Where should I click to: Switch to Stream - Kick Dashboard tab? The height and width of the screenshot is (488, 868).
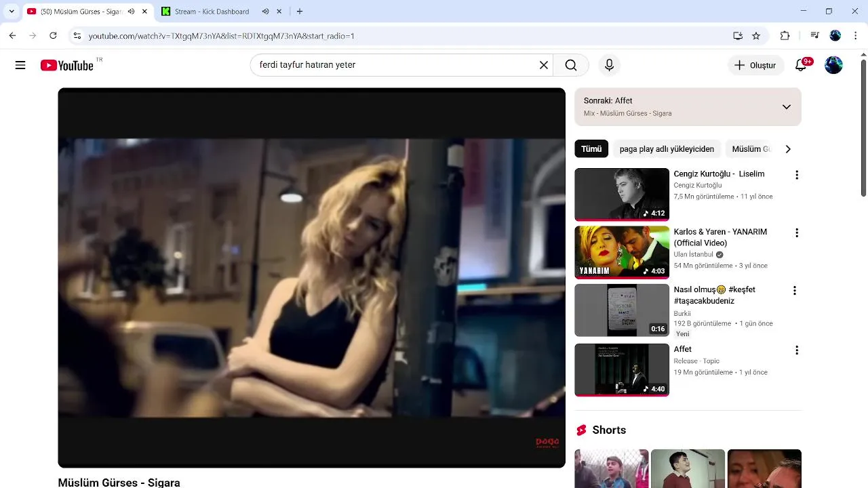coord(212,12)
